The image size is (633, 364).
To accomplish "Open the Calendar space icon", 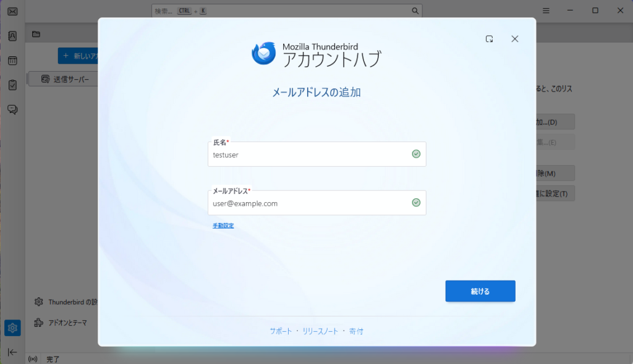I will (12, 61).
